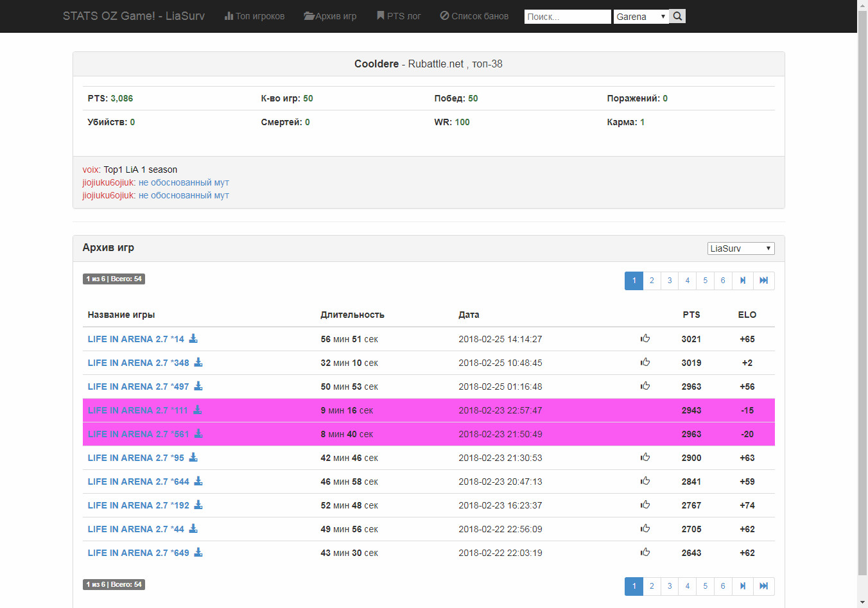
Task: Jump to last page in bottom pagination
Action: pyautogui.click(x=763, y=586)
